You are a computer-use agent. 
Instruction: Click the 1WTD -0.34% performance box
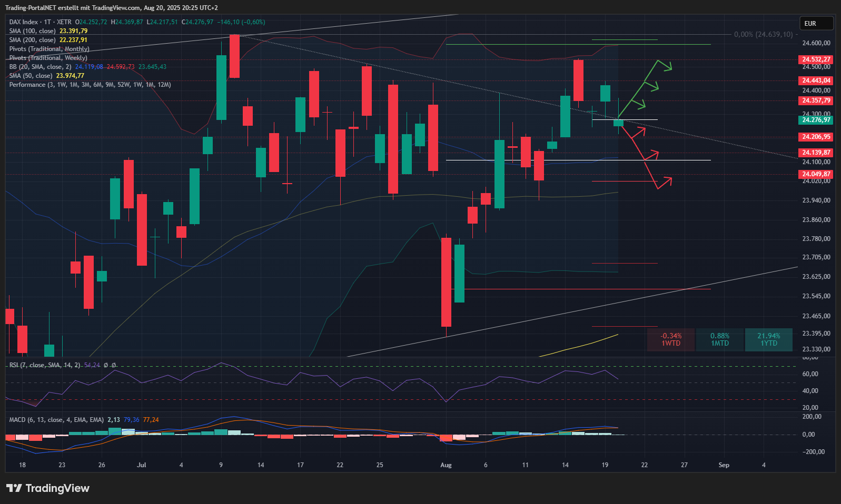click(x=671, y=339)
